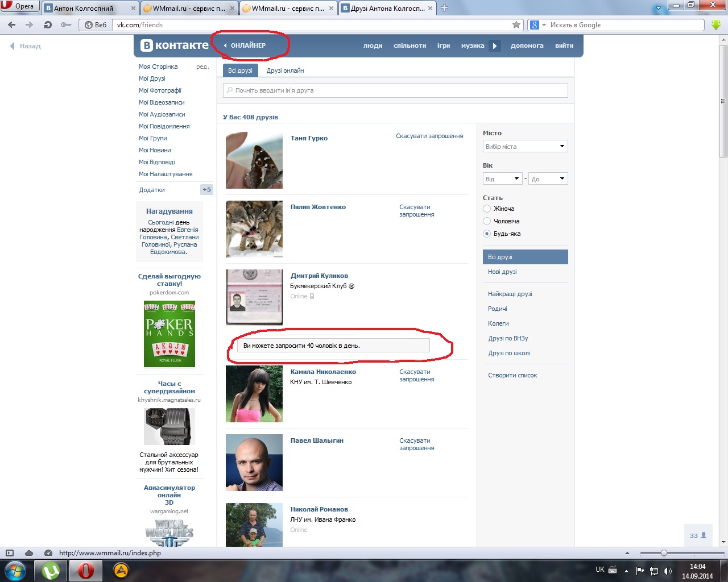Viewport: 728px width, 582px height.
Task: Click the вийти logout link
Action: [x=564, y=45]
